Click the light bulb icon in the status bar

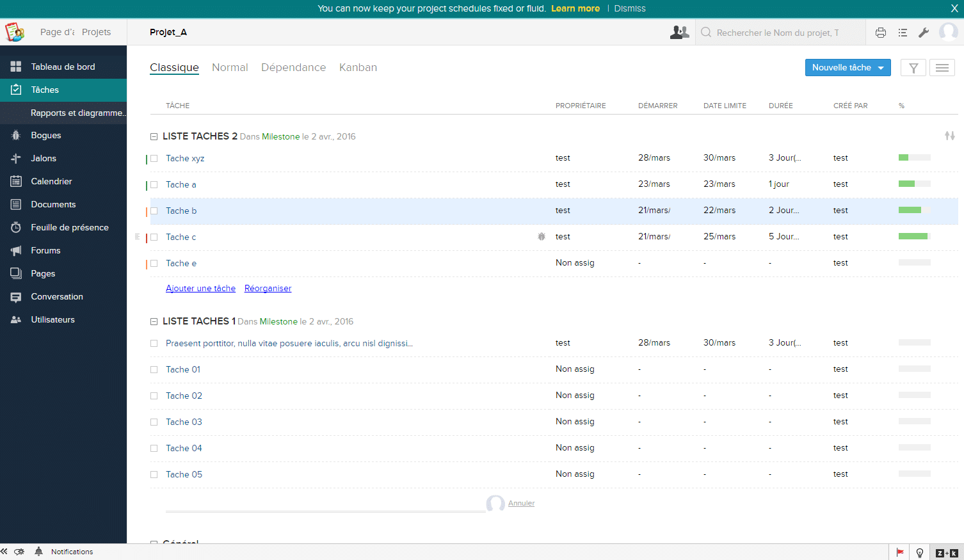(920, 552)
